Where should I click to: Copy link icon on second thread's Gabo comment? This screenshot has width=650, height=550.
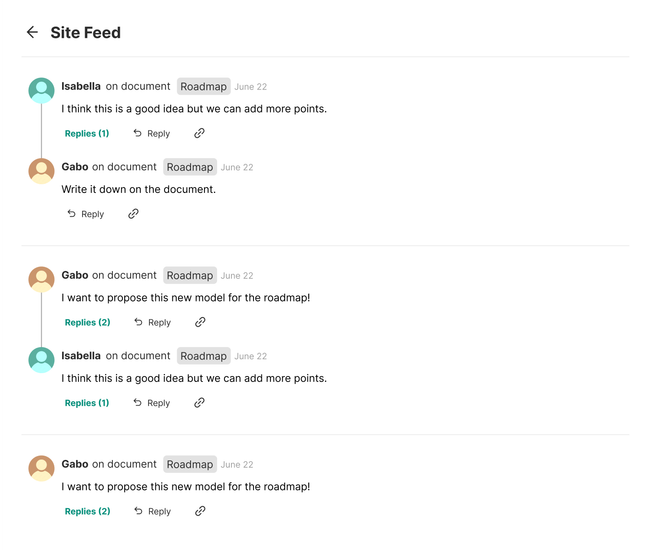tap(200, 322)
